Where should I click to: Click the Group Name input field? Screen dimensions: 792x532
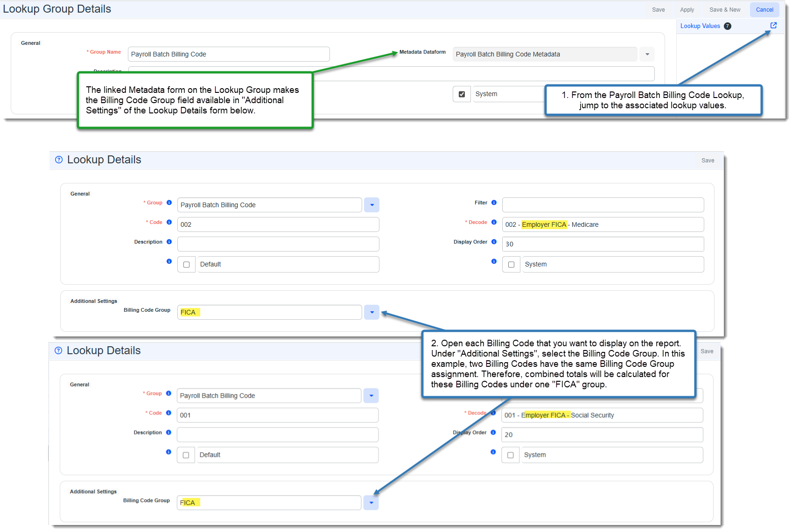[229, 55]
